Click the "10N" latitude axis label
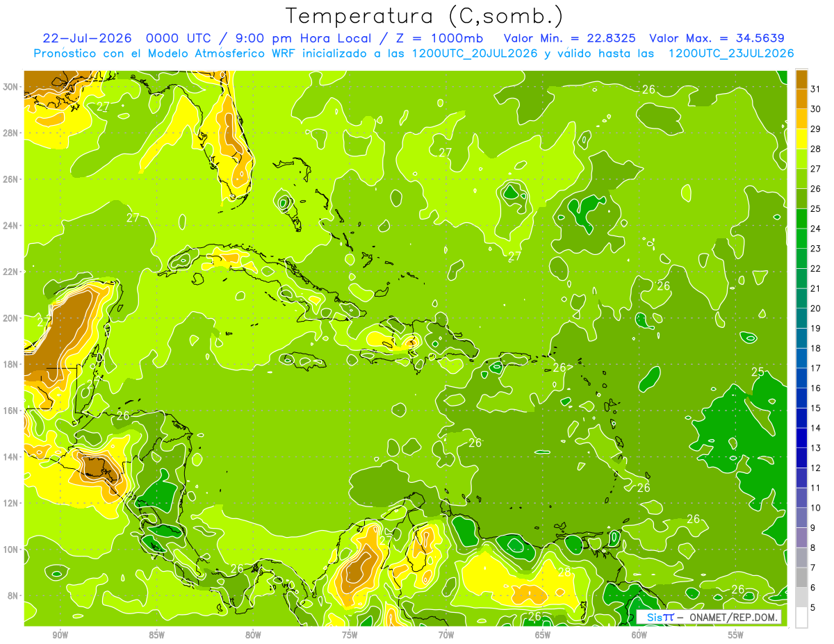Screen dimensions: 834x644 [11, 550]
